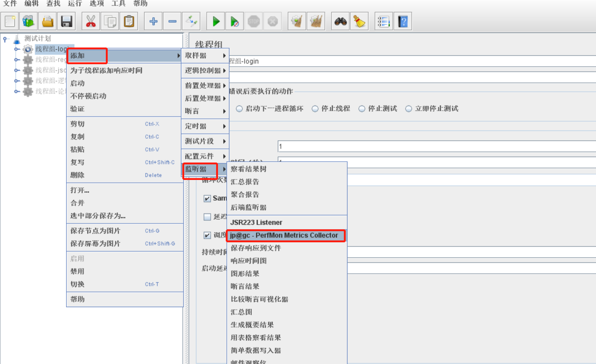
Task: Select 响应时间图 listener
Action: coord(287,261)
